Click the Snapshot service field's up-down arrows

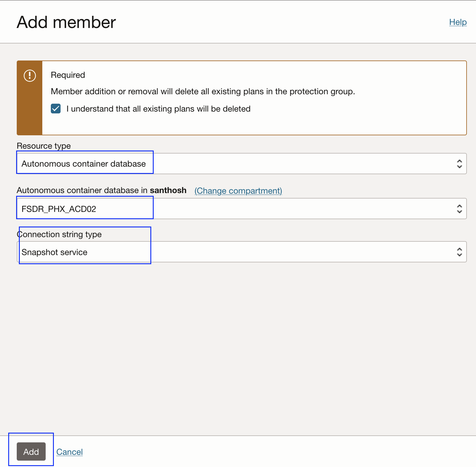click(x=459, y=252)
